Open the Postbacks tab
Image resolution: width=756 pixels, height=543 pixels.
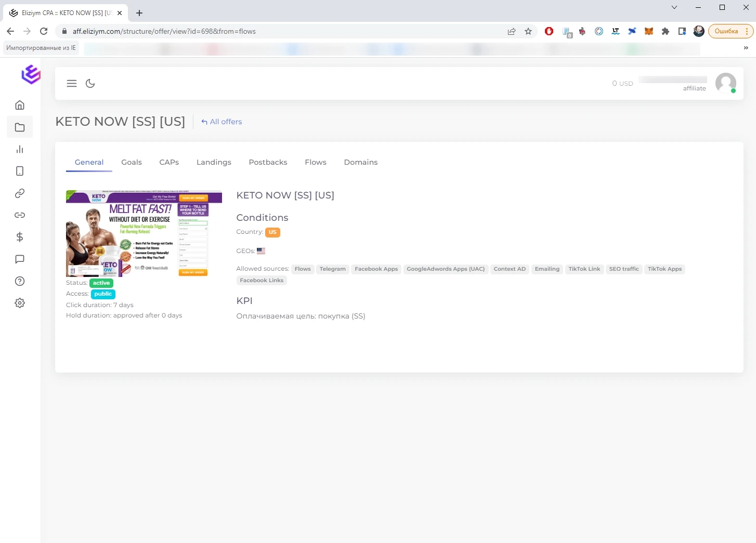pyautogui.click(x=268, y=162)
